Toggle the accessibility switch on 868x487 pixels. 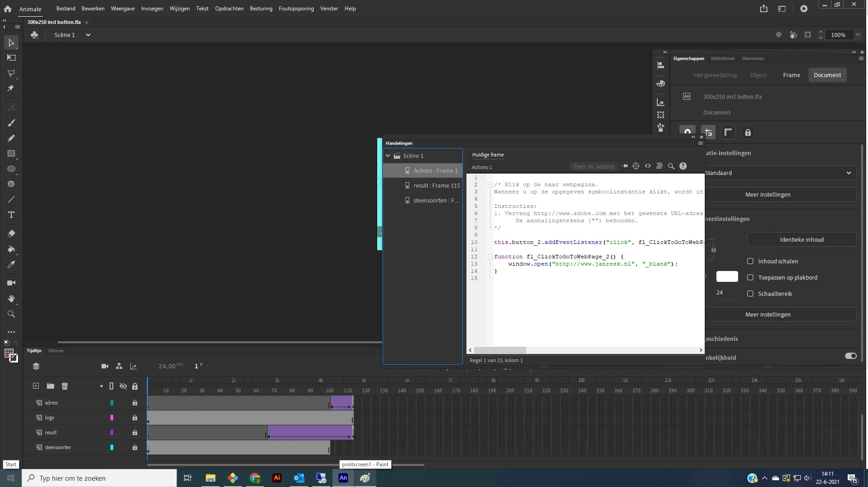[850, 356]
